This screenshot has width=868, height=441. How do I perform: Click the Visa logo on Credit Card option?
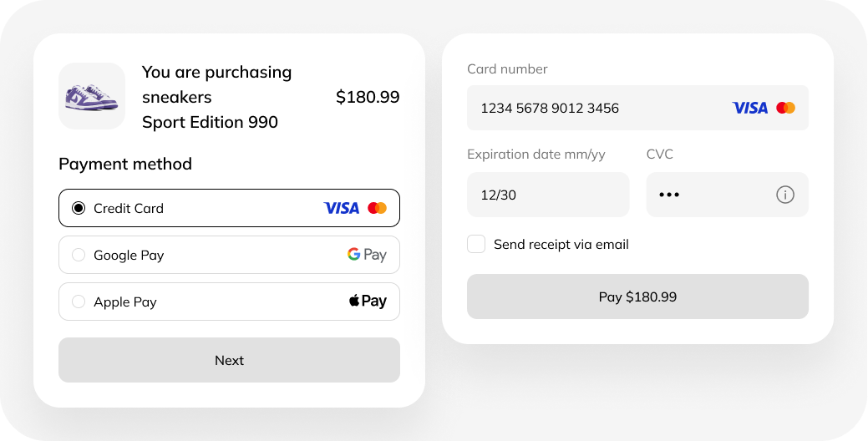click(x=341, y=208)
